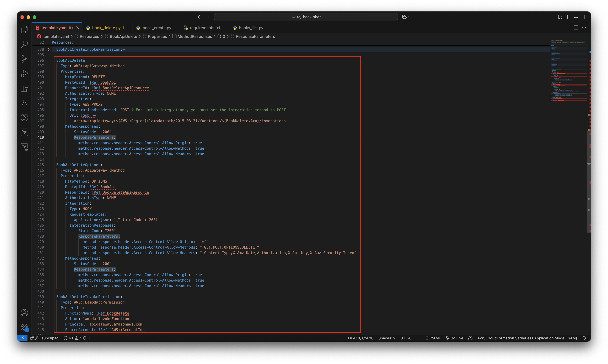This screenshot has height=364, width=608.
Task: Open the Search view in activity bar
Action: click(24, 44)
